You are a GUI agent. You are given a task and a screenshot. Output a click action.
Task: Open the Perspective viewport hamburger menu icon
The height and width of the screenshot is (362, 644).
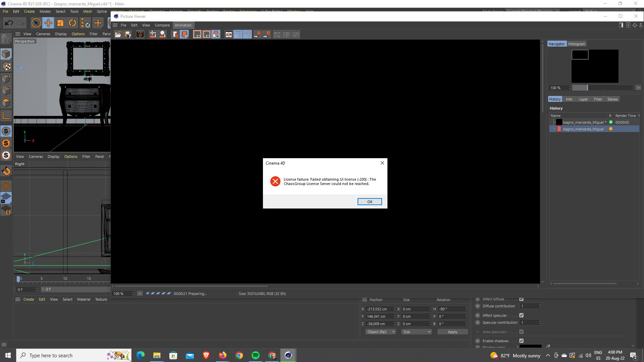[x=18, y=34]
